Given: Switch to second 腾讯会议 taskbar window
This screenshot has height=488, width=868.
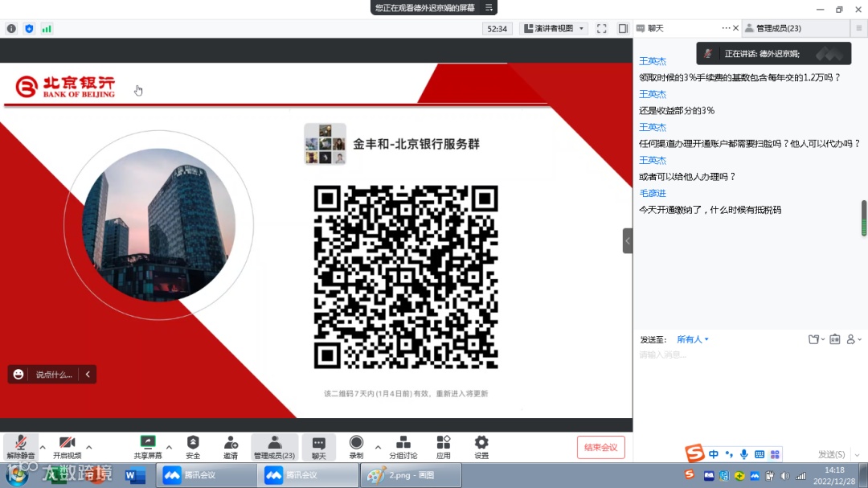Looking at the screenshot, I should [x=307, y=475].
